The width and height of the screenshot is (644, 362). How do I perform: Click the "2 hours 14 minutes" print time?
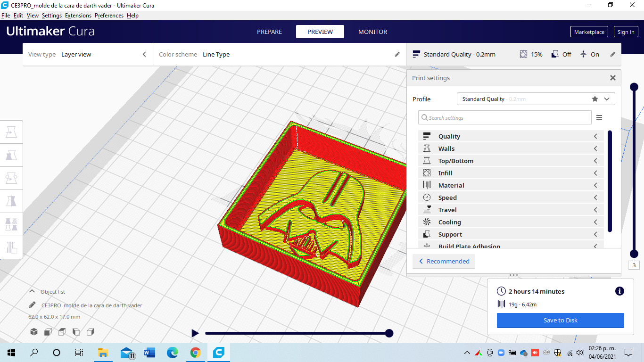click(x=537, y=291)
